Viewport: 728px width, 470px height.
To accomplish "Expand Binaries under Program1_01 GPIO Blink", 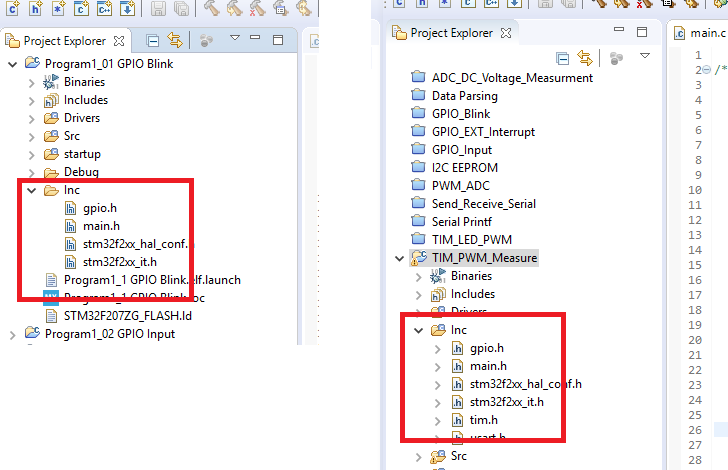I will pos(32,83).
